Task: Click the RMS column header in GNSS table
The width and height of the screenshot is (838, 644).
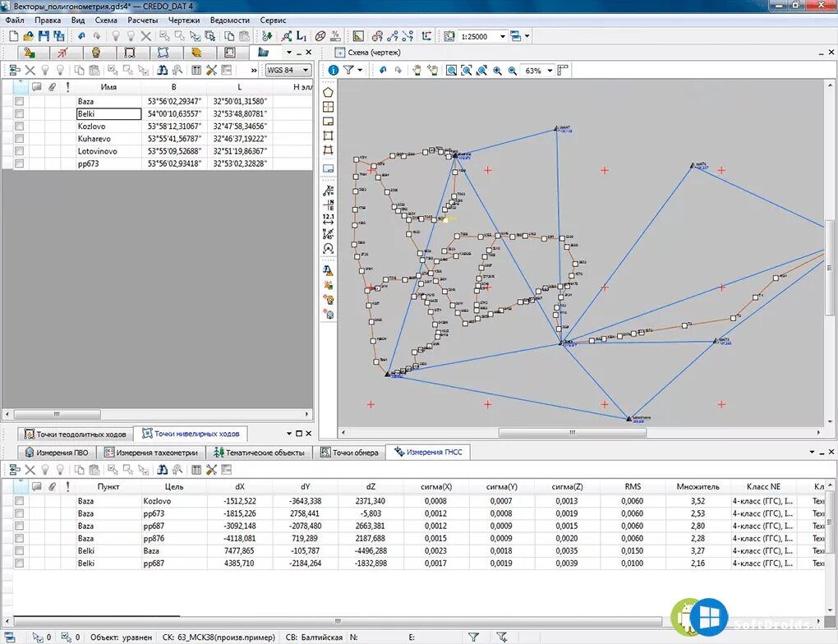Action: tap(633, 486)
